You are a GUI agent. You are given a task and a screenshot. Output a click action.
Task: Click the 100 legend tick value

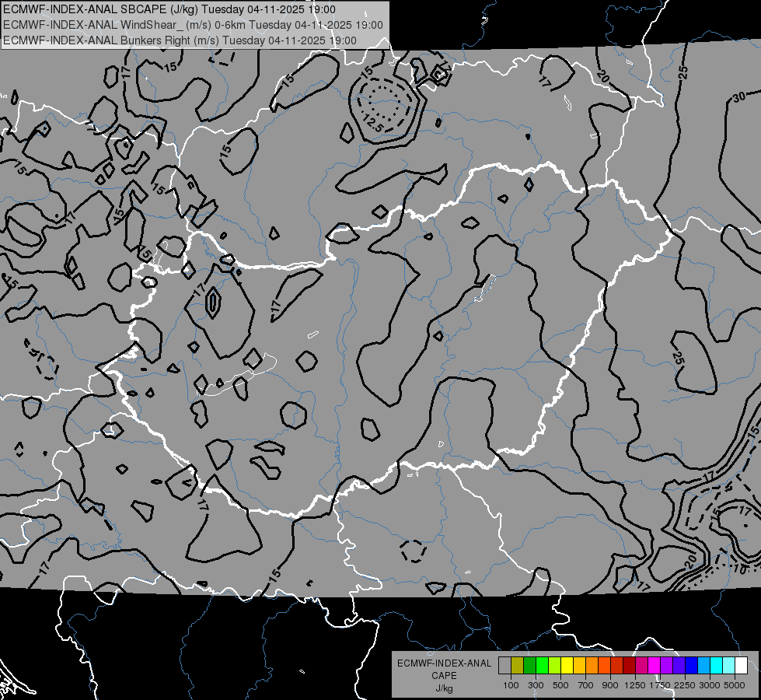(511, 685)
